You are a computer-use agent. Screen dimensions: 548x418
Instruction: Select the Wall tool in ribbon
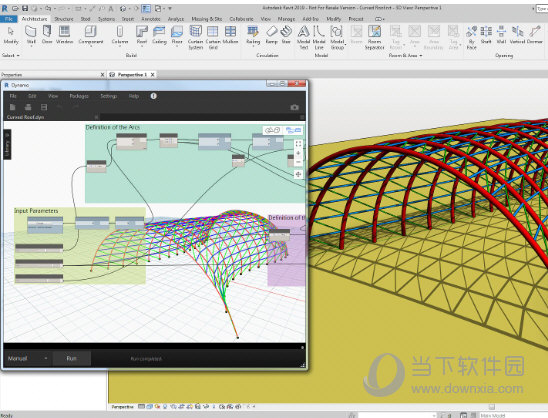[x=31, y=35]
